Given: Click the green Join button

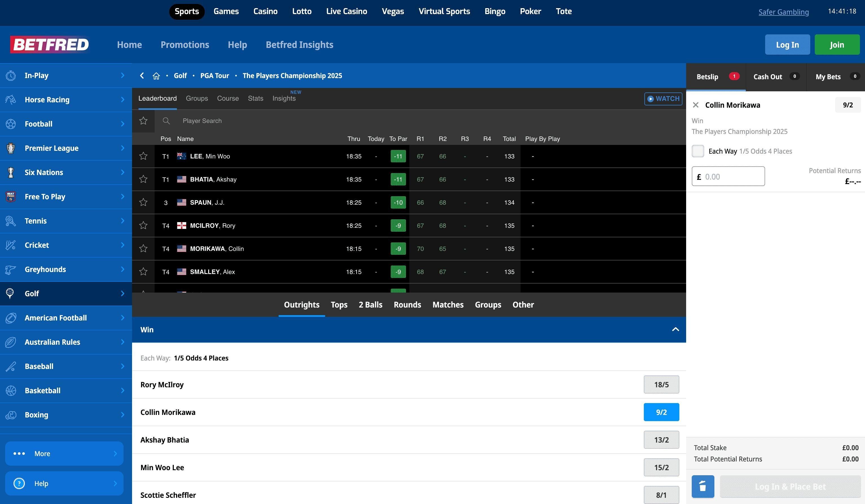Looking at the screenshot, I should (837, 45).
